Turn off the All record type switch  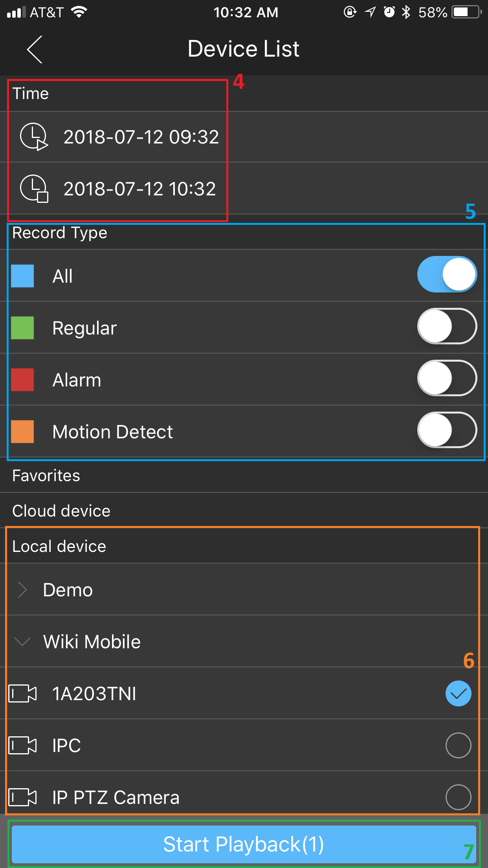point(447,274)
